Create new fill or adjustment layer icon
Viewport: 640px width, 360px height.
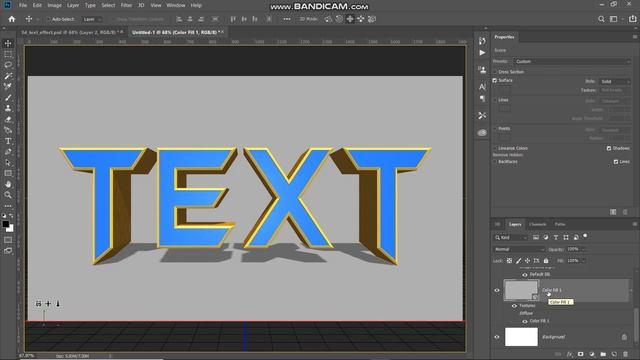pyautogui.click(x=592, y=354)
